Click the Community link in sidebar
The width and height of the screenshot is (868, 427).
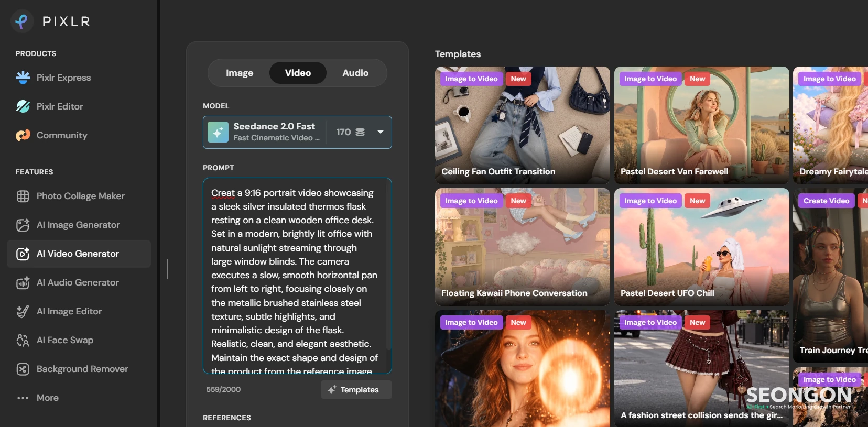[62, 135]
